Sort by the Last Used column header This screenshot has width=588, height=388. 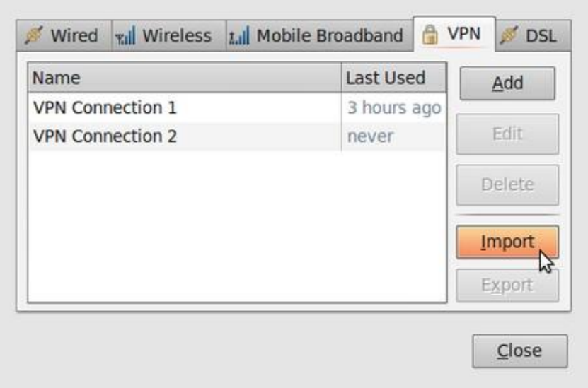393,78
